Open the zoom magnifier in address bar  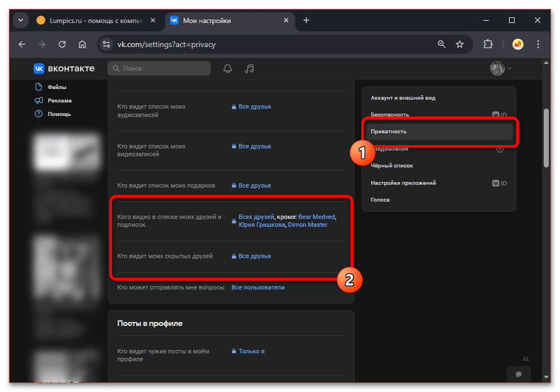coord(441,44)
